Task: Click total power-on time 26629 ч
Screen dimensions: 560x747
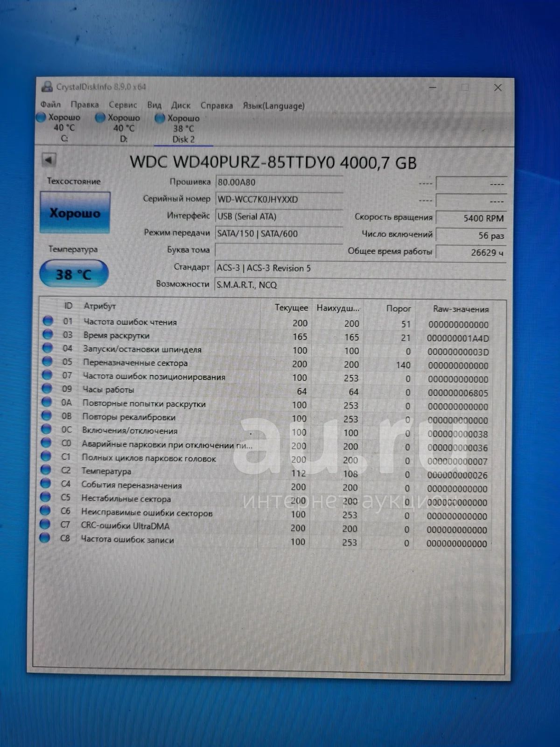Action: pos(471,253)
